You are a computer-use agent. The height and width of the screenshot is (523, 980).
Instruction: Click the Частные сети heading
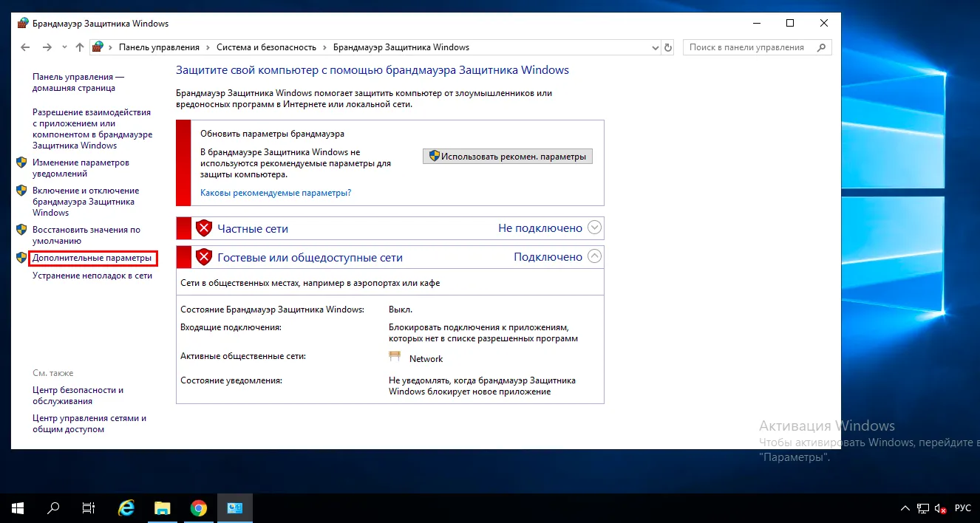pos(253,229)
